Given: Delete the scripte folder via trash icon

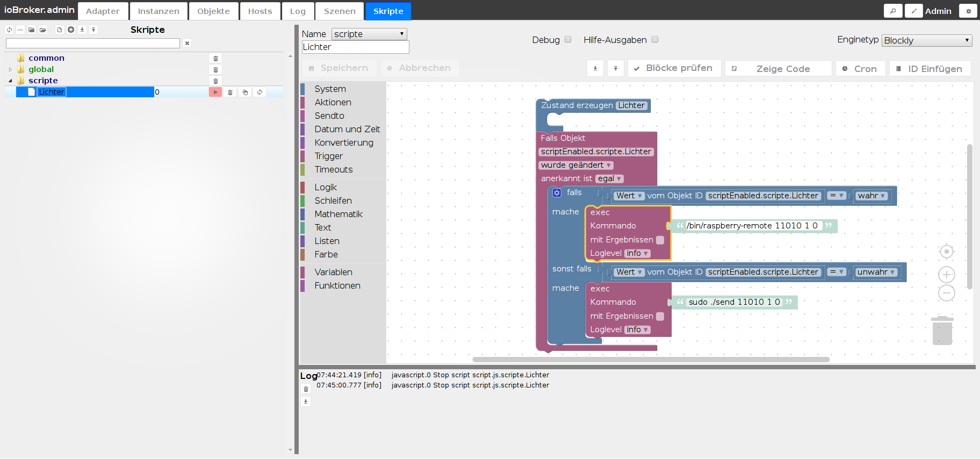Looking at the screenshot, I should coord(215,81).
